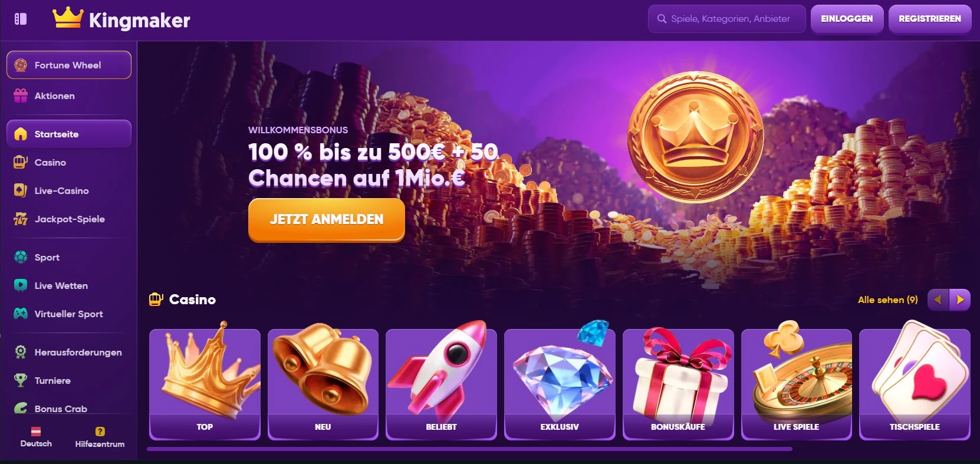The image size is (980, 464).
Task: Open the Turniere trophy icon
Action: (21, 380)
